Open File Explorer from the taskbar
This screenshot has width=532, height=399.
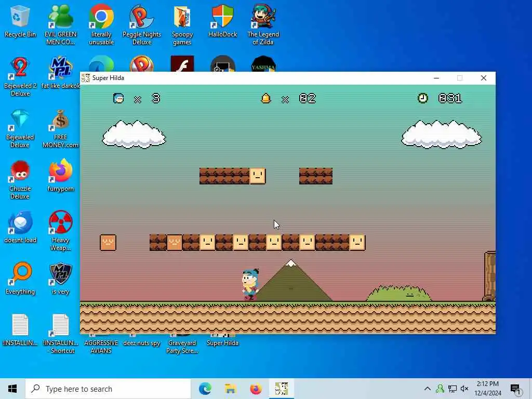pyautogui.click(x=230, y=389)
